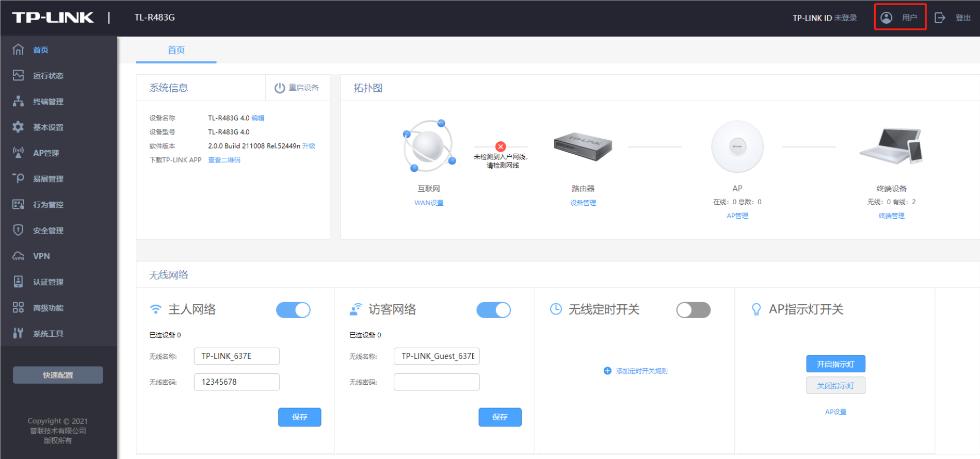The width and height of the screenshot is (980, 459).
Task: Click the user avatar icon in header
Action: tap(886, 18)
